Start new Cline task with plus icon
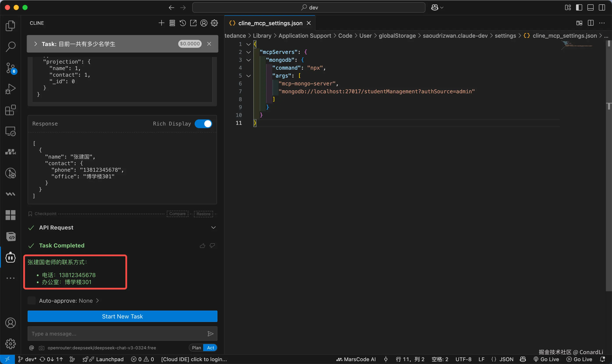The height and width of the screenshot is (364, 612). 161,23
